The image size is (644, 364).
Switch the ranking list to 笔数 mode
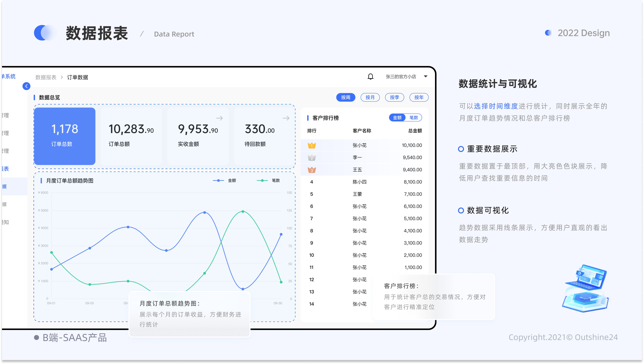(413, 117)
